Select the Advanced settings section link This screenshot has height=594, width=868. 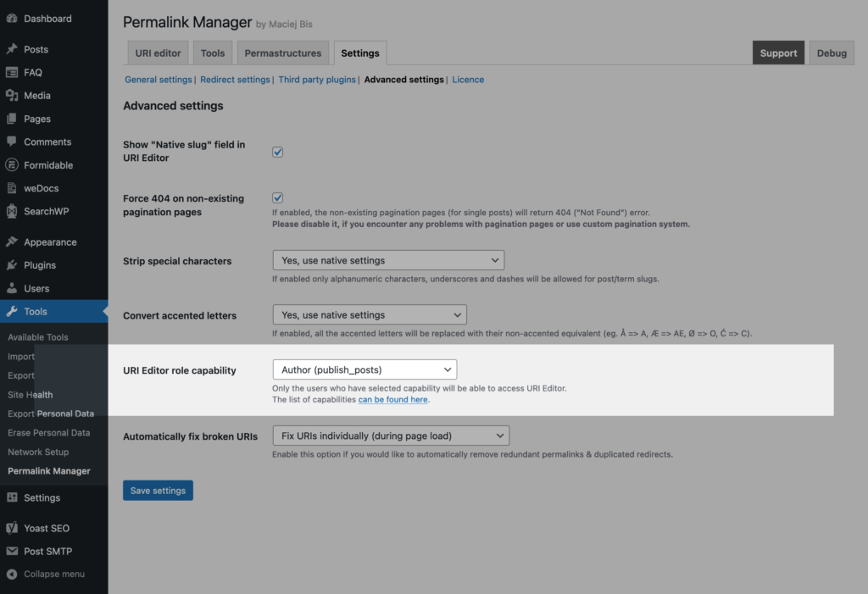point(404,80)
